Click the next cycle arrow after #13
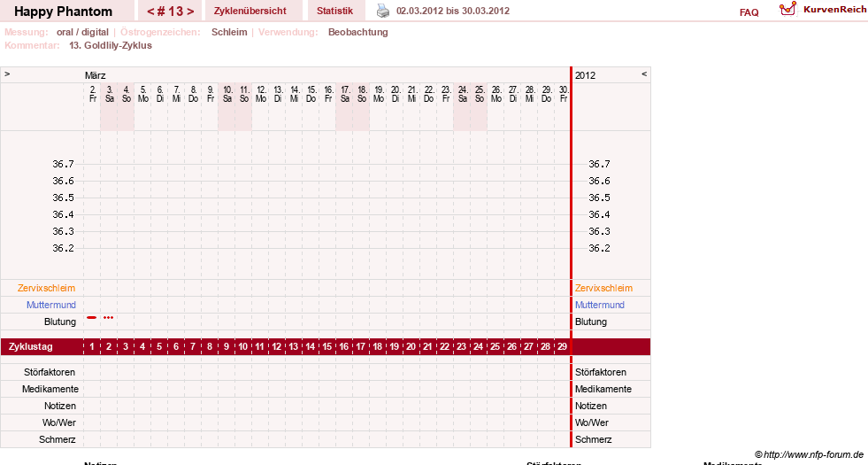 point(190,12)
